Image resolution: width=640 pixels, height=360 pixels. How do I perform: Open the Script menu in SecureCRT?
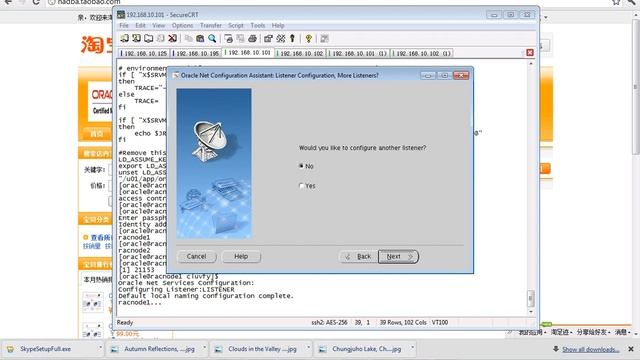[236, 25]
